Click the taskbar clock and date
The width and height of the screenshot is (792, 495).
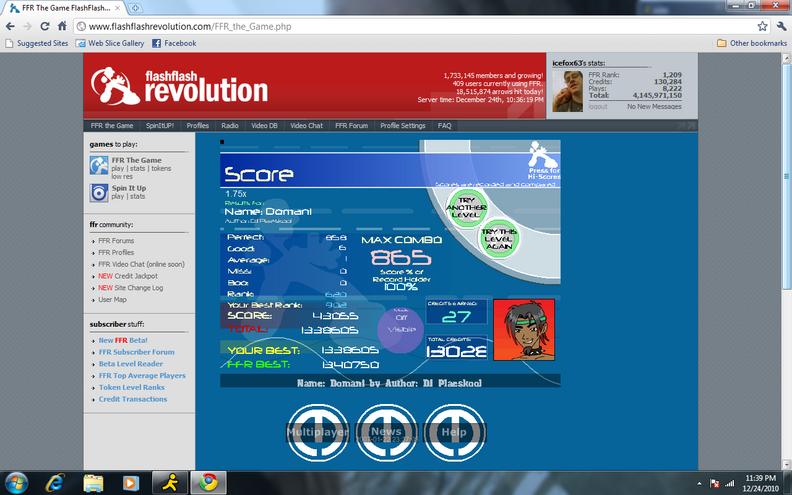coord(760,483)
